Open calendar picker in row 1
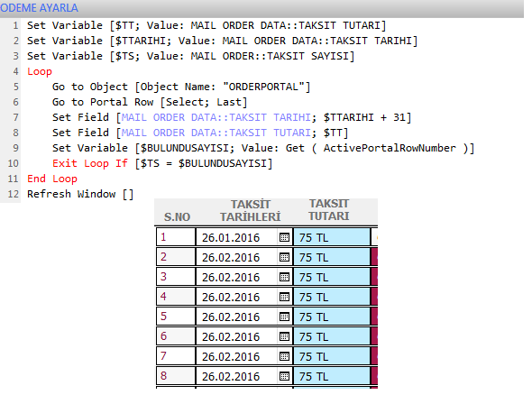Image resolution: width=532 pixels, height=404 pixels. [284, 237]
